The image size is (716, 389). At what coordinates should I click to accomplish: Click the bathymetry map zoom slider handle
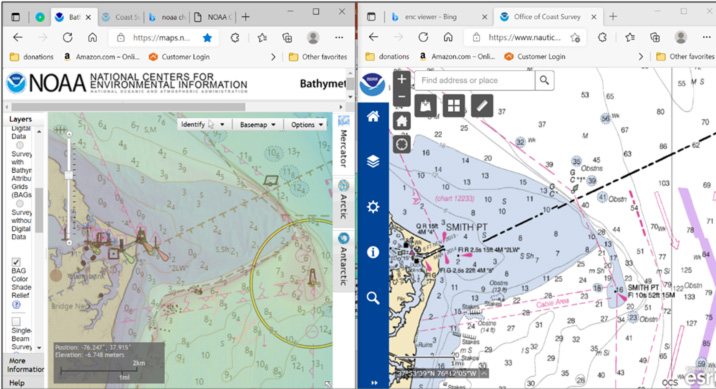(x=69, y=175)
